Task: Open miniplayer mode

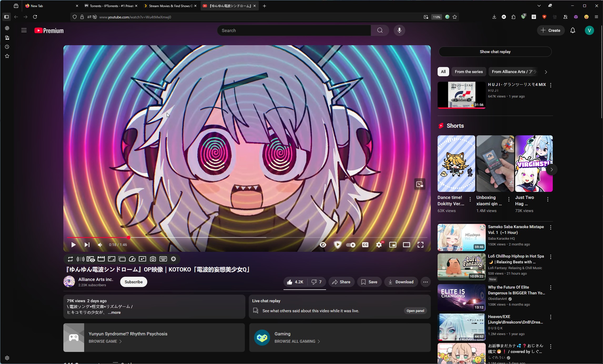Action: (x=393, y=245)
